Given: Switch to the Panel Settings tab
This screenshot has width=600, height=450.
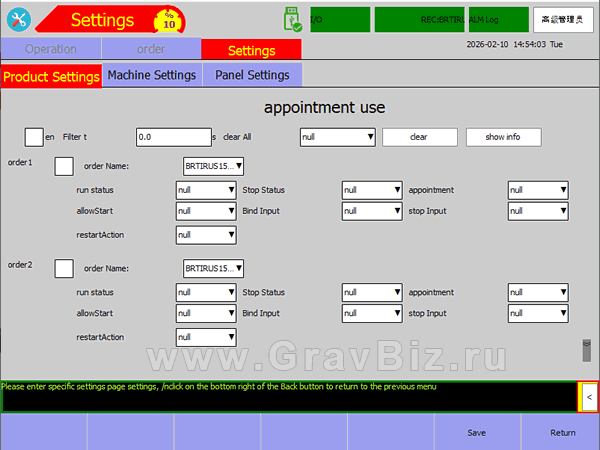Looking at the screenshot, I should [252, 75].
